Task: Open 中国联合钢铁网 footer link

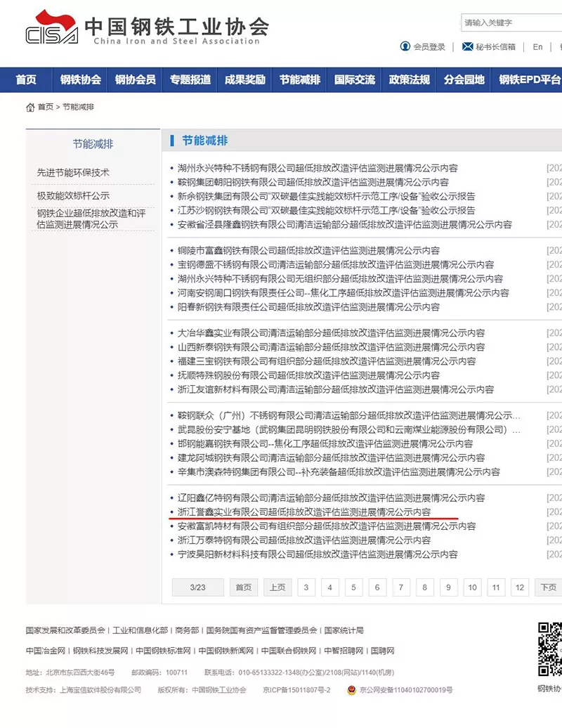Action: point(289,651)
